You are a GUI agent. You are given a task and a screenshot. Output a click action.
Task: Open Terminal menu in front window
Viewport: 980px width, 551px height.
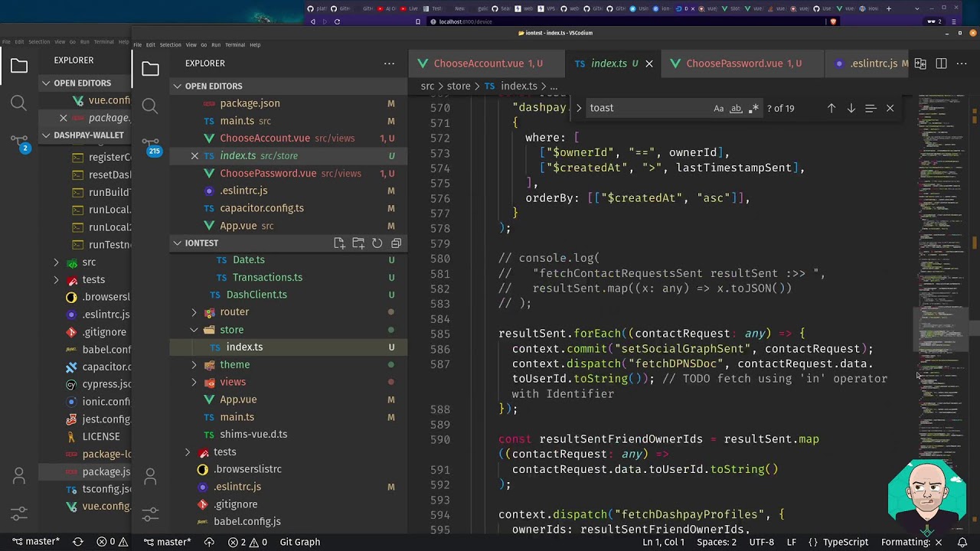click(235, 44)
